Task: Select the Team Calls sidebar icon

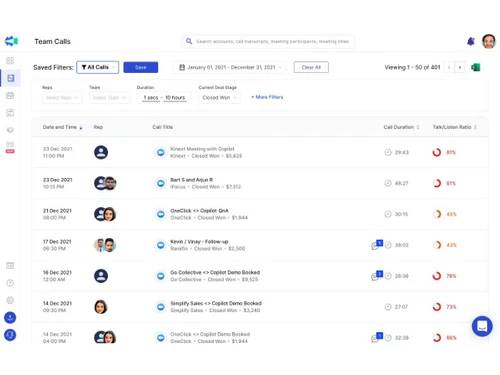Action: (11, 78)
